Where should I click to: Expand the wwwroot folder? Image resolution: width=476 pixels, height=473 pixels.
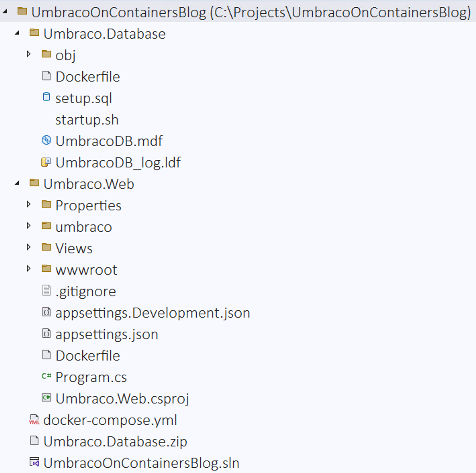[x=29, y=269]
